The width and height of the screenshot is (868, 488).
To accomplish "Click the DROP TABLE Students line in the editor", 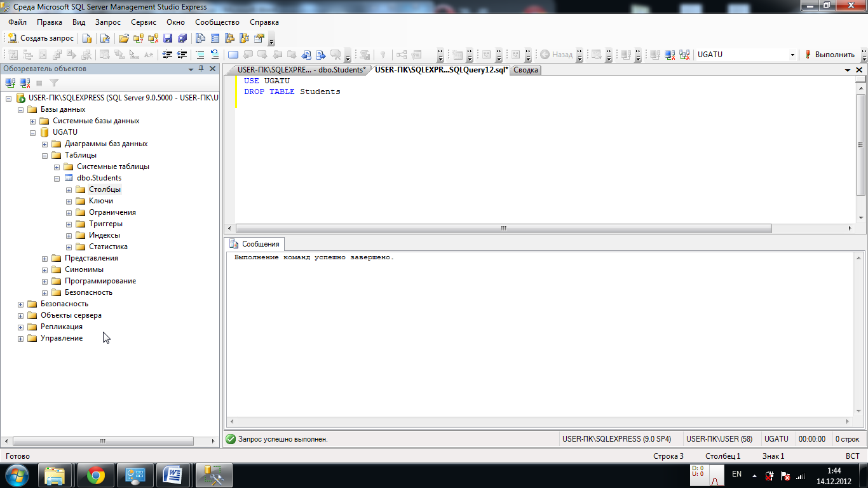I will click(292, 91).
